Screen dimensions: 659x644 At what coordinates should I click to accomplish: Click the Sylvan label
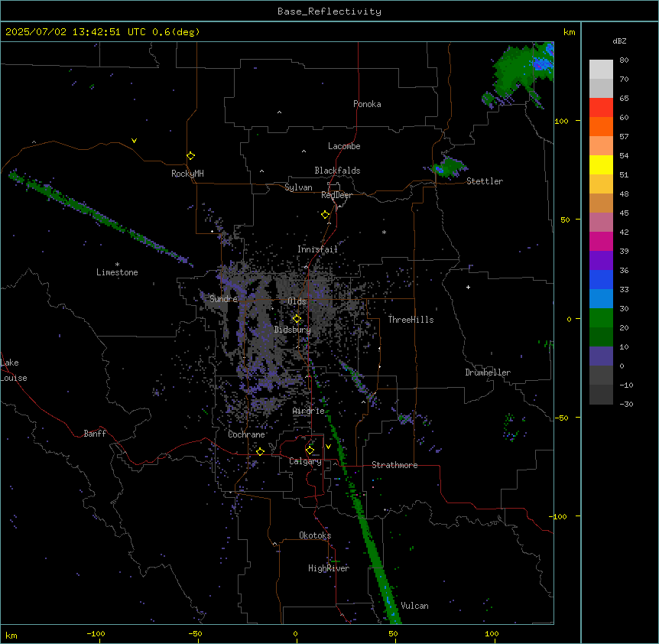tap(298, 187)
